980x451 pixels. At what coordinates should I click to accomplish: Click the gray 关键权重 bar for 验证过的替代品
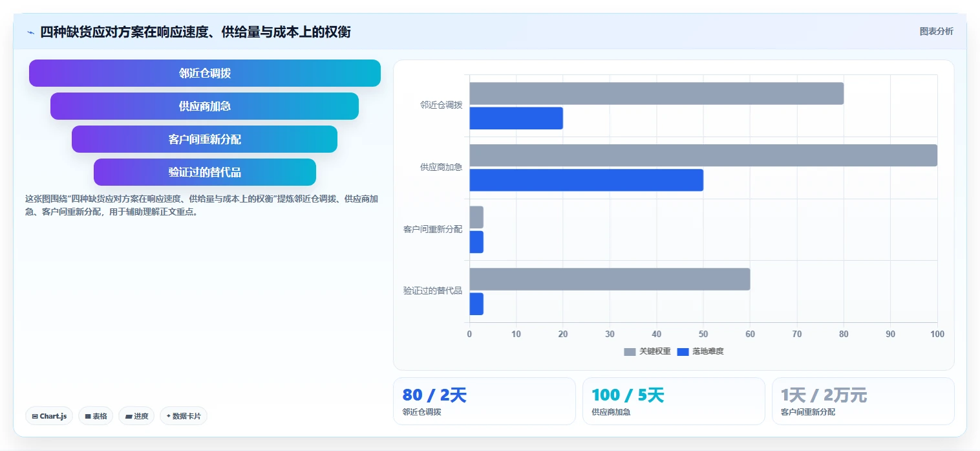coord(610,279)
